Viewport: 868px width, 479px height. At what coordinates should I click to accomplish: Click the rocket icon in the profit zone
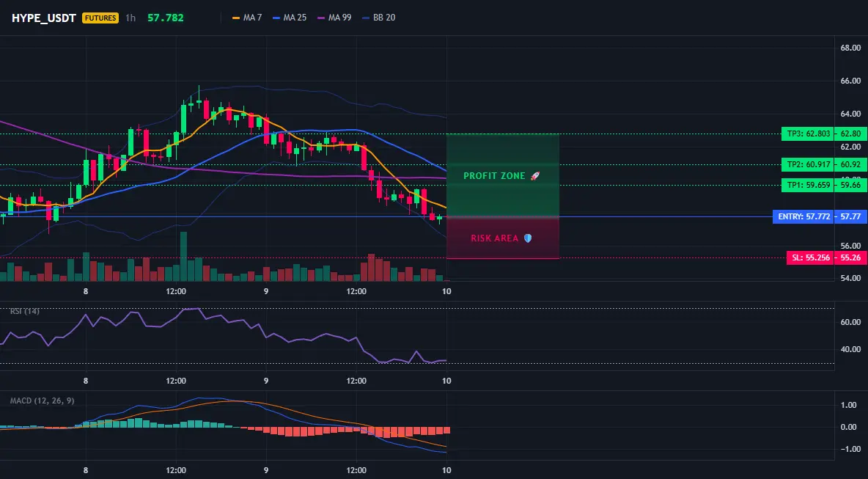(x=534, y=176)
